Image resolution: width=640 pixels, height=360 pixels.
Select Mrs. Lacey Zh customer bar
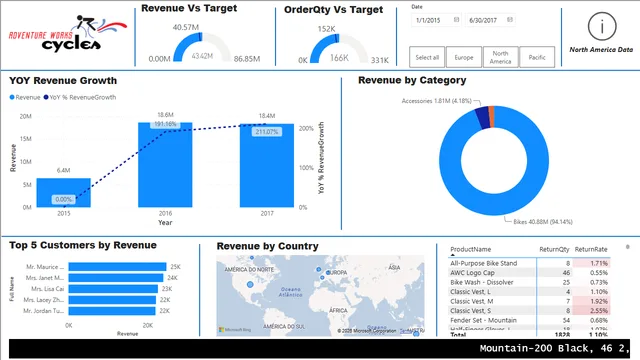[112, 300]
